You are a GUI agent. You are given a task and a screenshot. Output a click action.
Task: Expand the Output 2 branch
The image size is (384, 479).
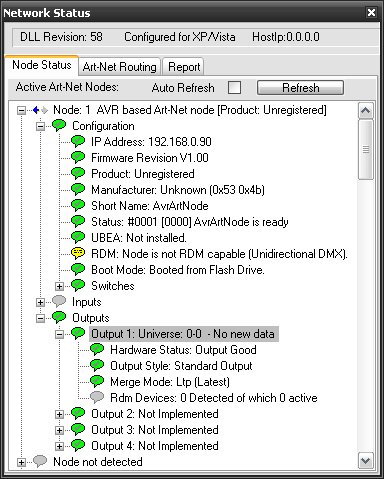click(59, 414)
